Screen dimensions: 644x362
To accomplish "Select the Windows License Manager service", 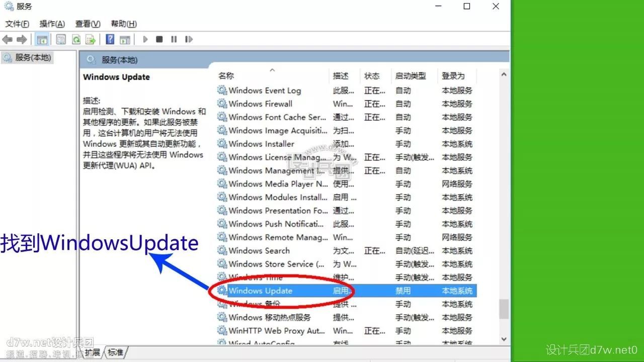I will pos(347,157).
